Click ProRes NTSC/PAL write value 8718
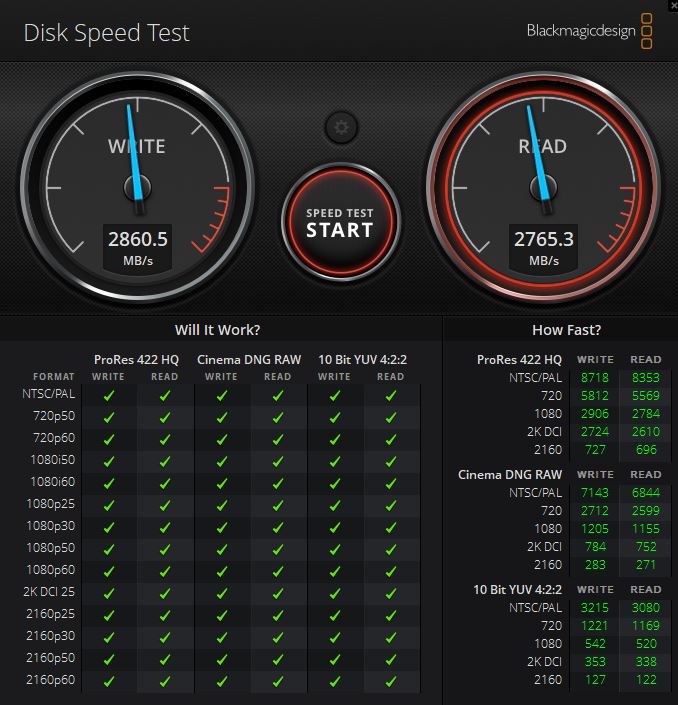The image size is (678, 705). click(594, 378)
